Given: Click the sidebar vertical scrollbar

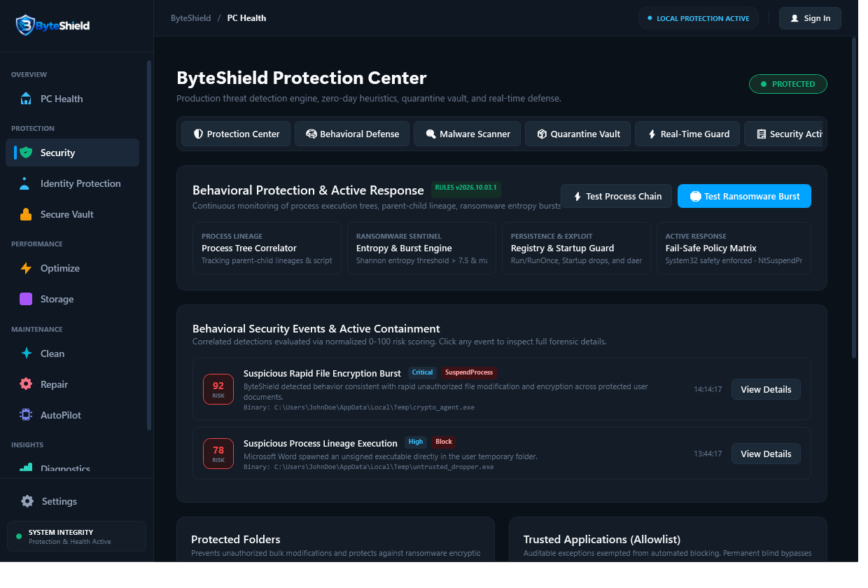Looking at the screenshot, I should pos(148,245).
